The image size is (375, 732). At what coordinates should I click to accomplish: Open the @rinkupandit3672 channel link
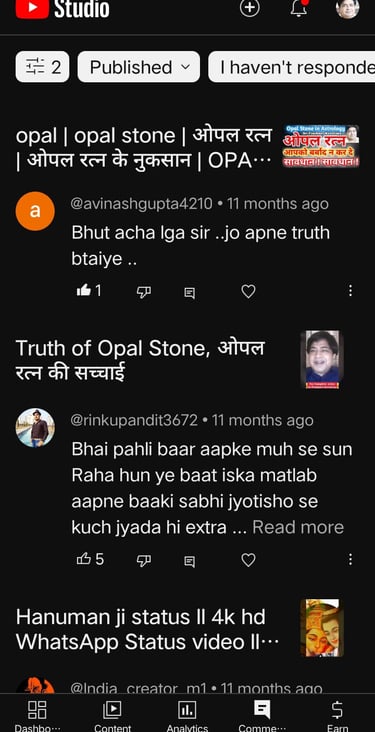pyautogui.click(x=134, y=420)
